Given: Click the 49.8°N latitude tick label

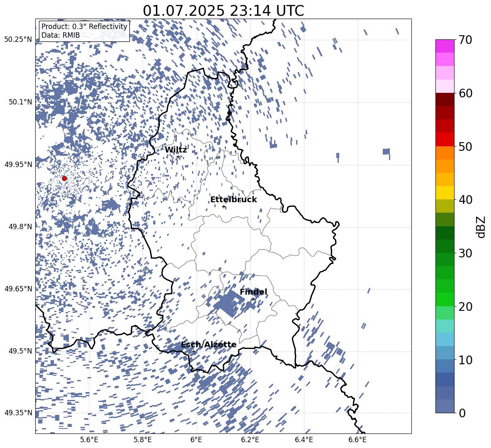Looking at the screenshot, I should click(21, 227).
